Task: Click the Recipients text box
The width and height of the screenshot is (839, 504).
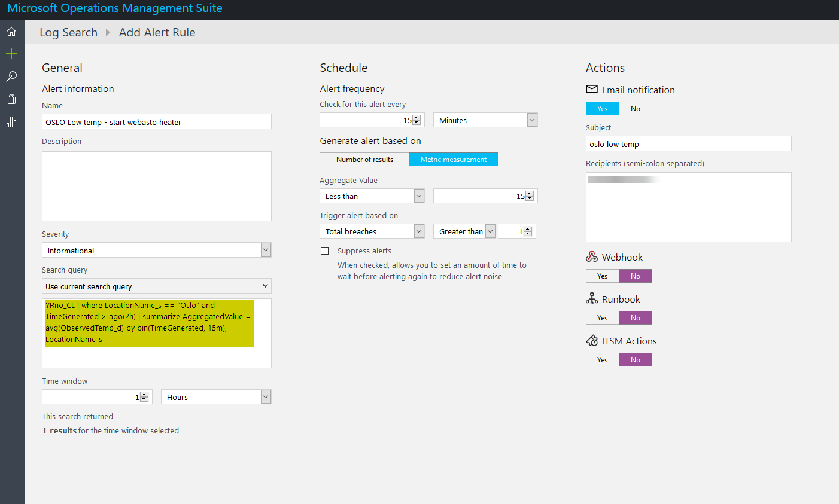Action: [689, 207]
